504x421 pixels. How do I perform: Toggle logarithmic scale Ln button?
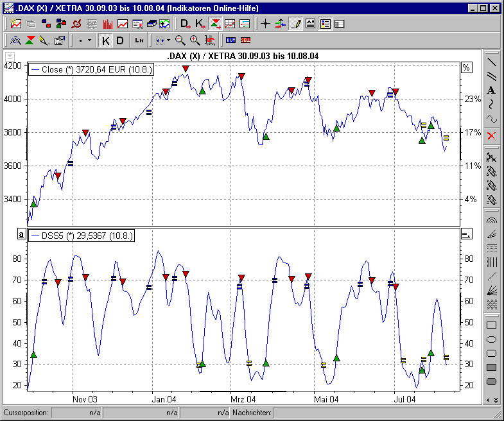tap(139, 40)
